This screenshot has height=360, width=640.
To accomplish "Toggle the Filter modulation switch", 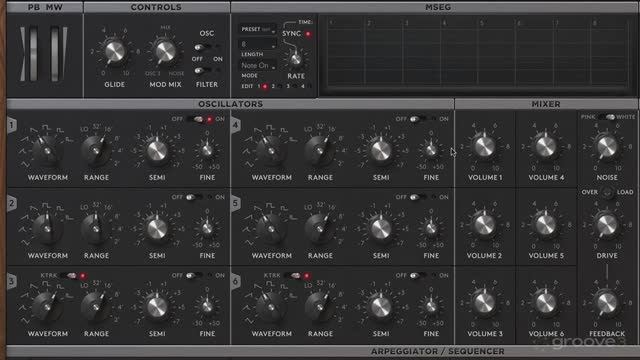I will coord(207,70).
